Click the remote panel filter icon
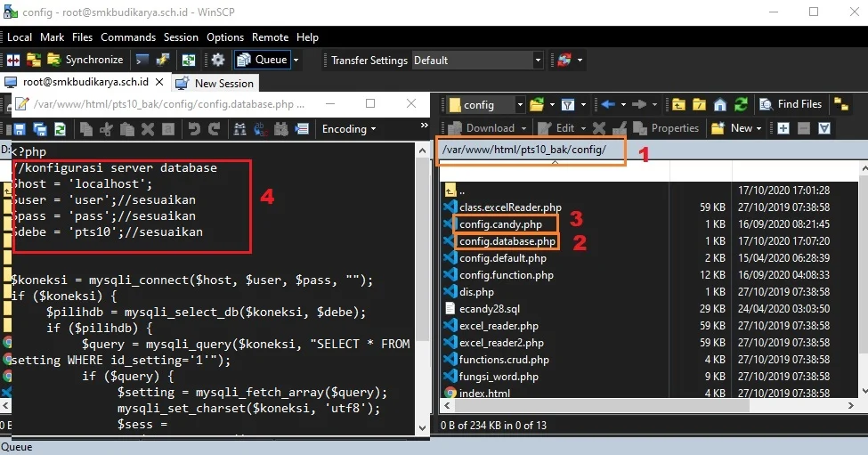This screenshot has width=868, height=455. tap(567, 104)
